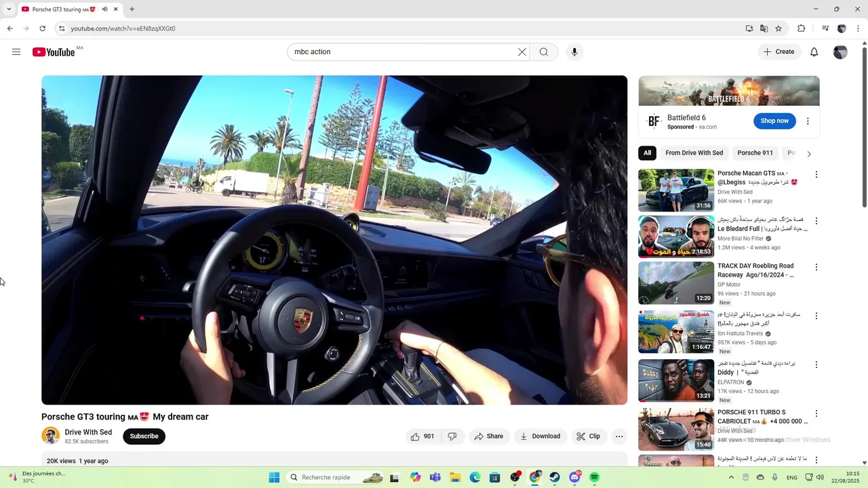Open Drive With Sed channel avatar
Screen dimensions: 868x488
coord(51,436)
